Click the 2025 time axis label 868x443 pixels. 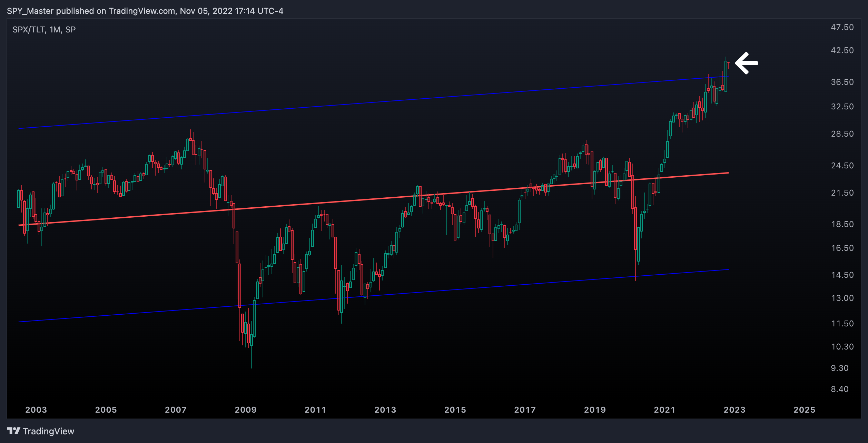tap(804, 410)
